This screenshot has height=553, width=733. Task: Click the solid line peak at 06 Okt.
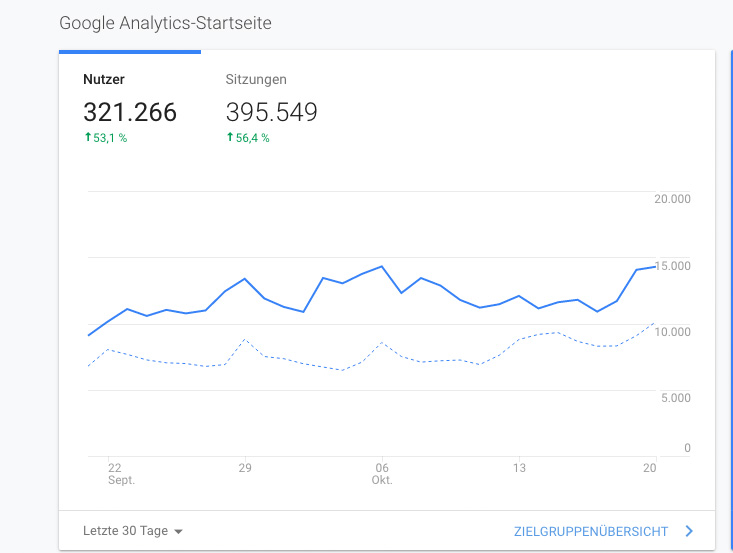382,266
